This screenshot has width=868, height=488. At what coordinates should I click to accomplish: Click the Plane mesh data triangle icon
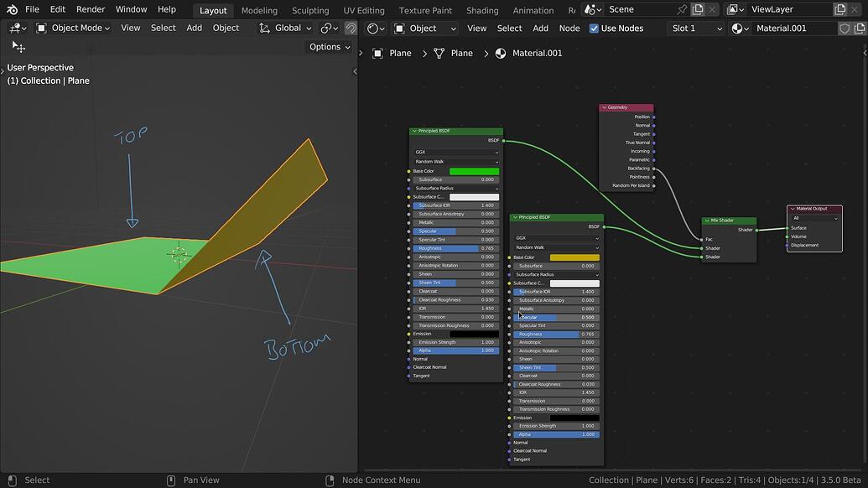(x=439, y=53)
